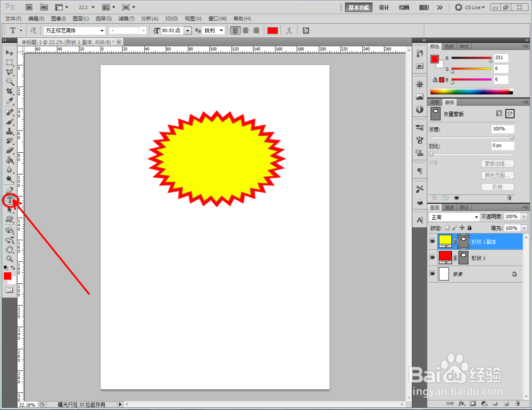Open the text color swatch in options bar
Image resolution: width=532 pixels, height=410 pixels.
coord(272,30)
